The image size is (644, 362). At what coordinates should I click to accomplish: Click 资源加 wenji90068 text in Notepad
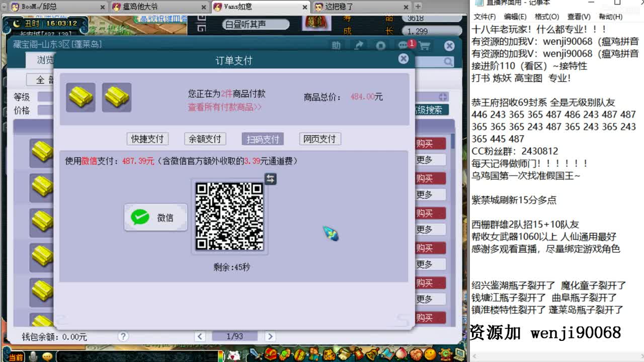[x=545, y=332]
